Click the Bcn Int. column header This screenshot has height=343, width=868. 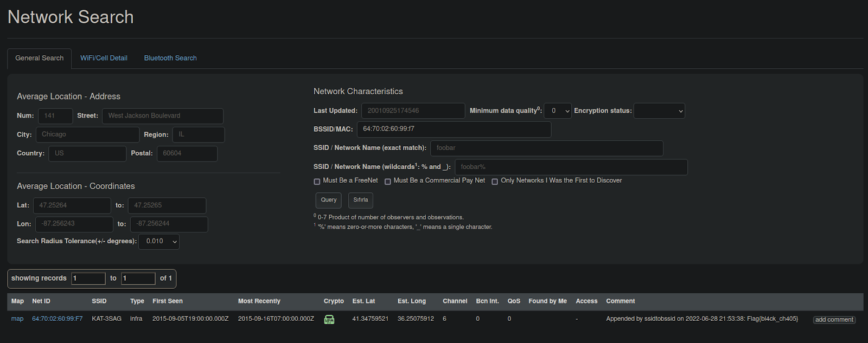(x=488, y=301)
